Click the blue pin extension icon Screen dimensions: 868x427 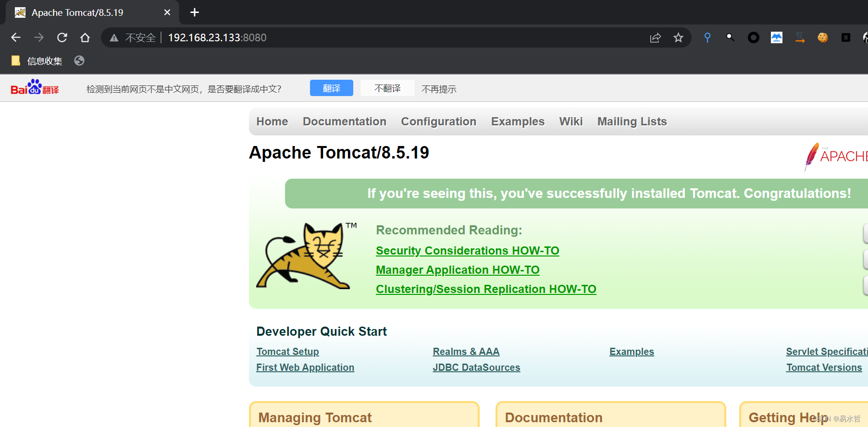pyautogui.click(x=707, y=37)
